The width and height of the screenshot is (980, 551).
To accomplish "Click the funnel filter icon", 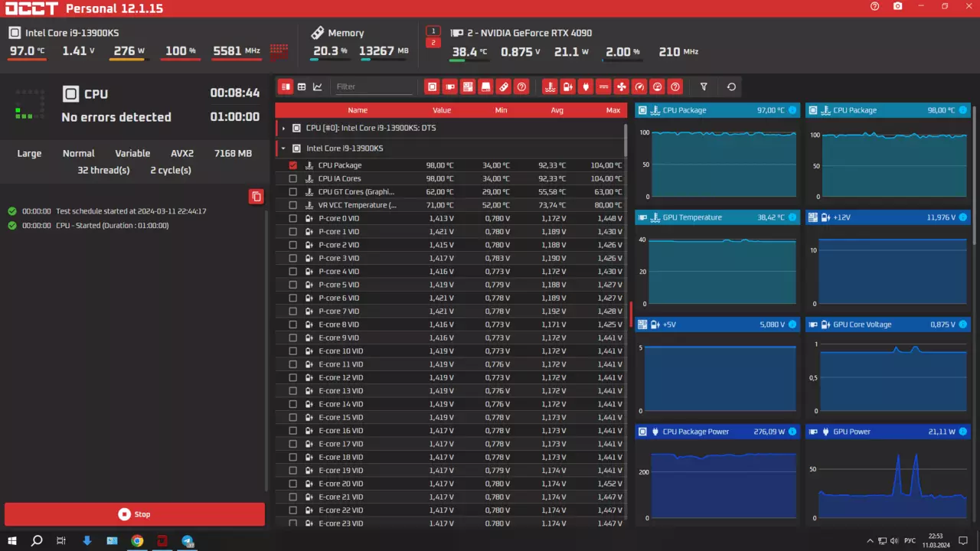I will [704, 87].
